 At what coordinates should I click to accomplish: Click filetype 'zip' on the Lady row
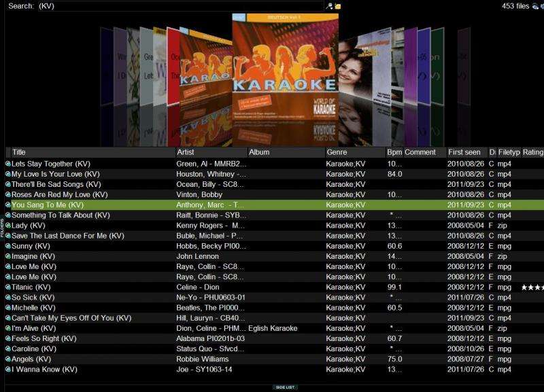click(503, 226)
